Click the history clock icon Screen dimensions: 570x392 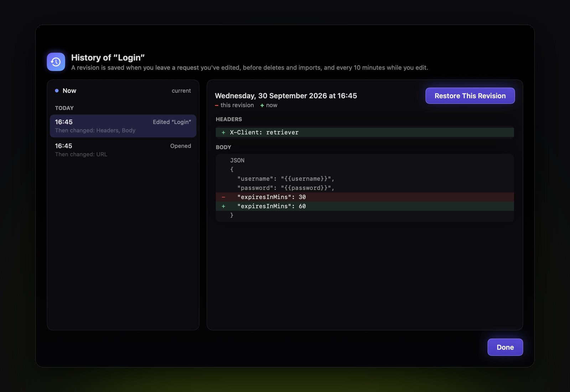tap(56, 62)
